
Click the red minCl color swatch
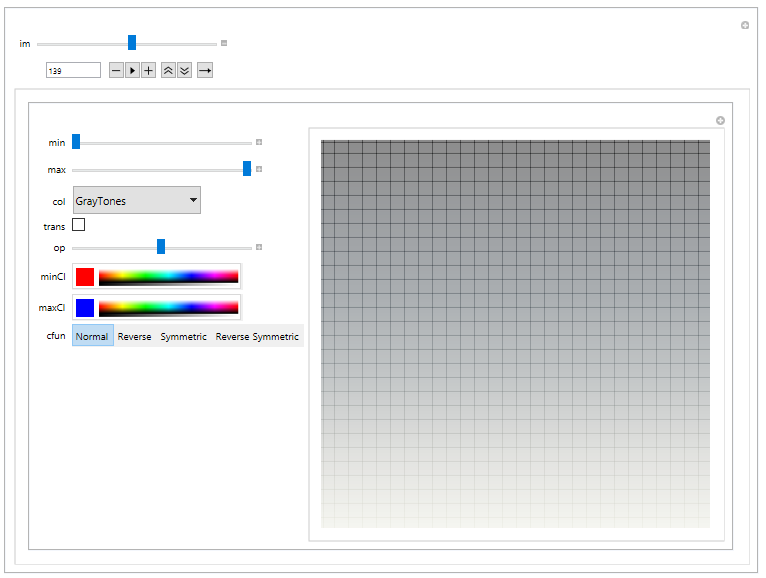[x=85, y=277]
